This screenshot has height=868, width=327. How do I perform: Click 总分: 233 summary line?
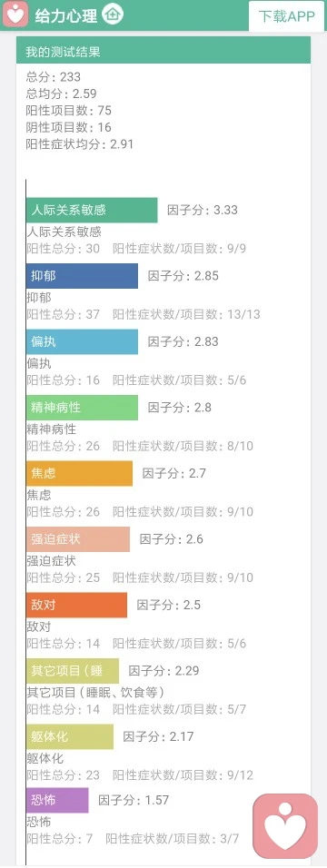[54, 77]
